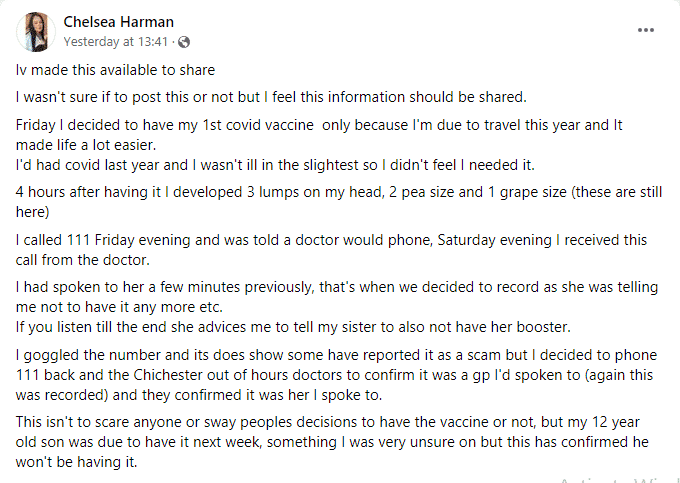Click the text 'call from the doctor.'
The image size is (680, 483).
pos(83,260)
